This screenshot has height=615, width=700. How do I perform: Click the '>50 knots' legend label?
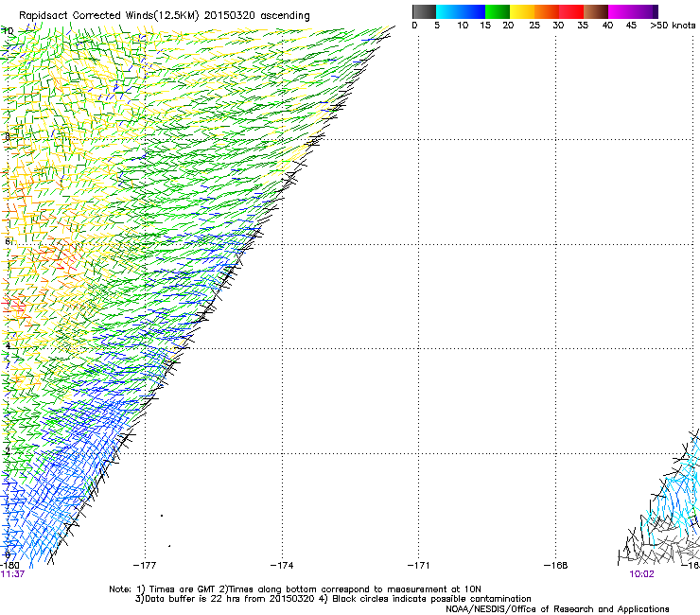[673, 26]
